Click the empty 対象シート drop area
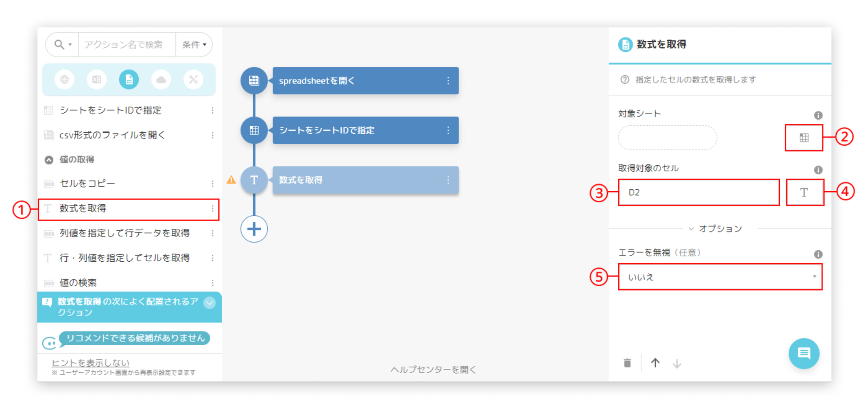This screenshot has height=407, width=868. [667, 138]
